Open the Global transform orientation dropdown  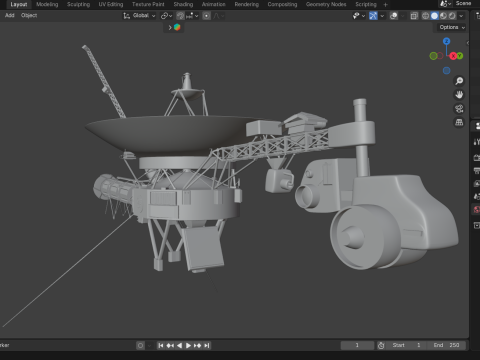click(x=139, y=16)
